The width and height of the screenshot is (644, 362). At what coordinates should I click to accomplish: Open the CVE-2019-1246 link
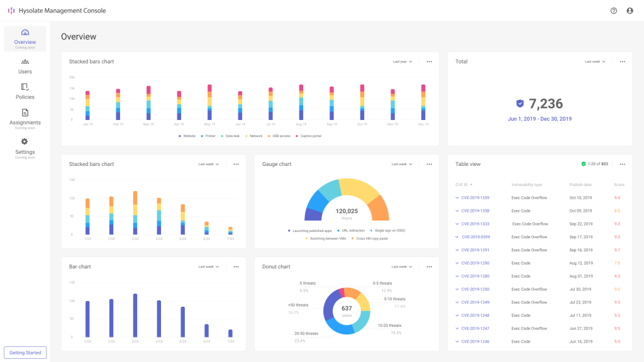point(475,342)
